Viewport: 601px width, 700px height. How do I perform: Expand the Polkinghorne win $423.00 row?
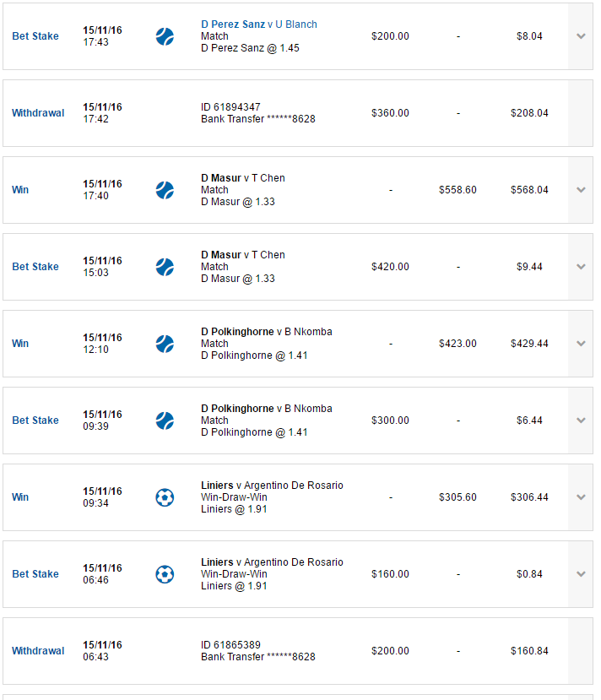click(x=581, y=344)
